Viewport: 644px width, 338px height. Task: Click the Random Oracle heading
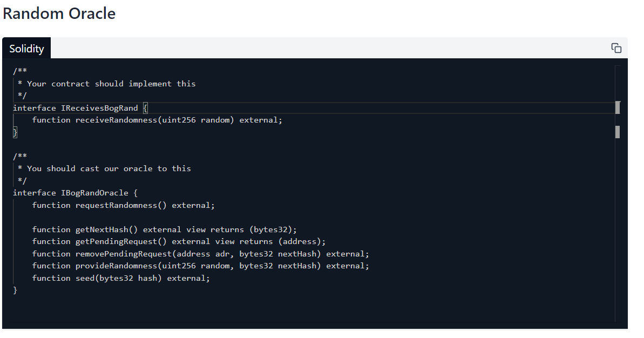tap(59, 13)
